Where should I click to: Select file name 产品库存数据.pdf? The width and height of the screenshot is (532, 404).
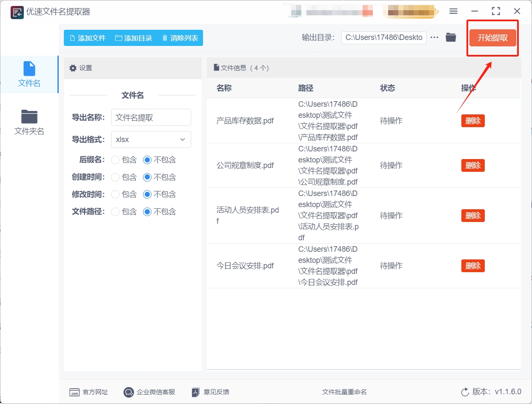click(245, 121)
